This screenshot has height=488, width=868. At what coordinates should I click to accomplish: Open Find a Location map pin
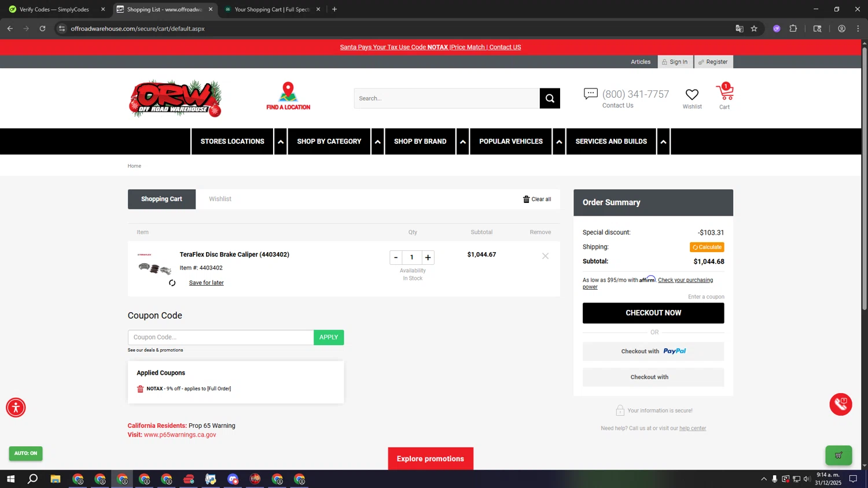pyautogui.click(x=288, y=96)
